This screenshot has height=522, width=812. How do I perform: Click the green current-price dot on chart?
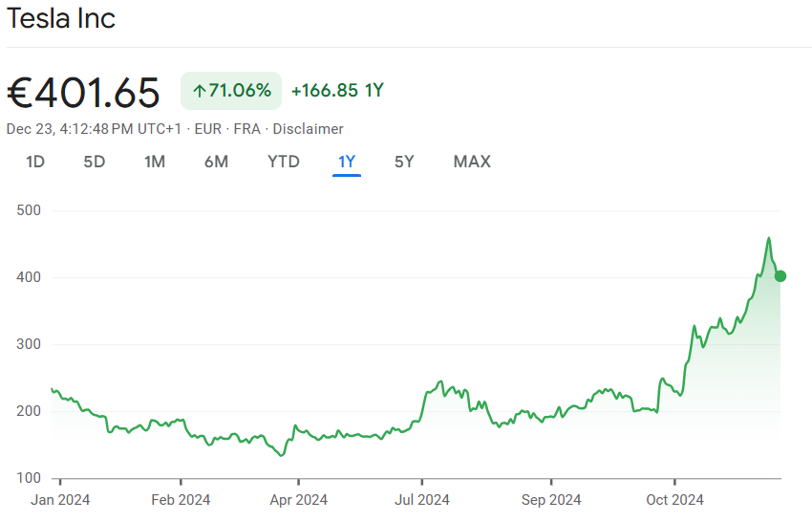780,276
